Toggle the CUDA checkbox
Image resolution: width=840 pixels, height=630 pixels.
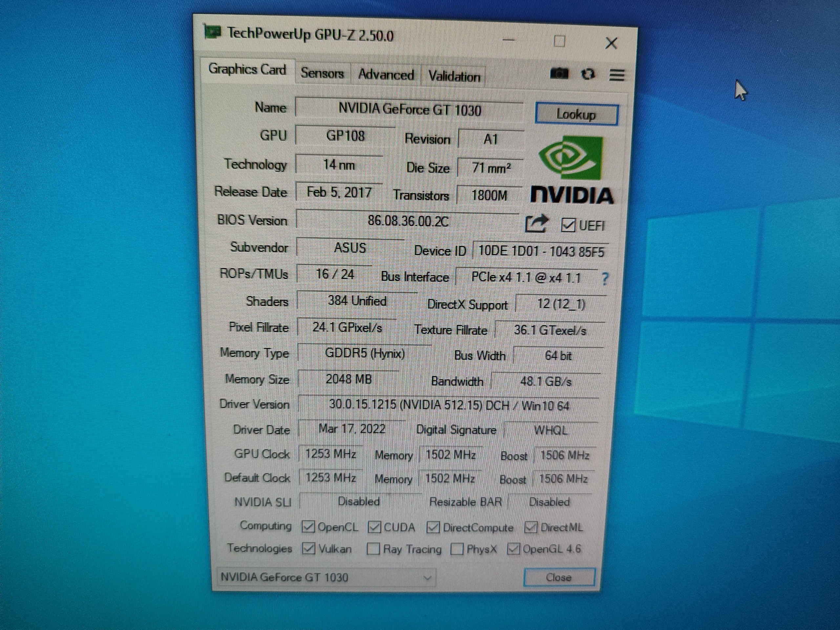coord(374,527)
